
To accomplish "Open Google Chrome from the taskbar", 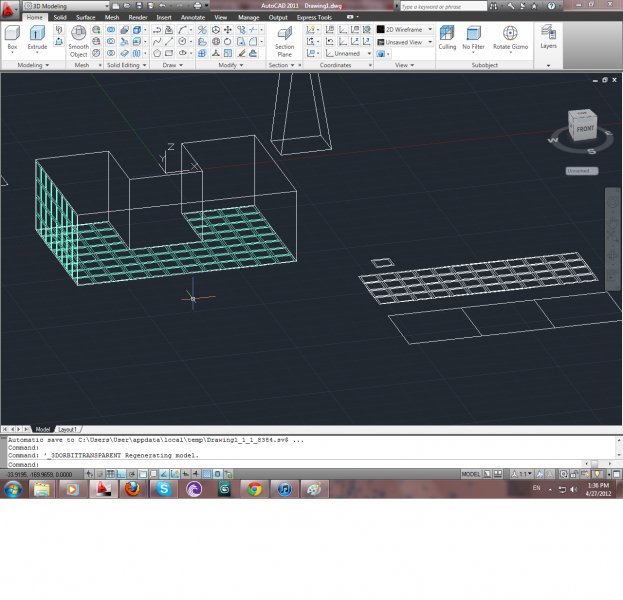I will [x=254, y=490].
